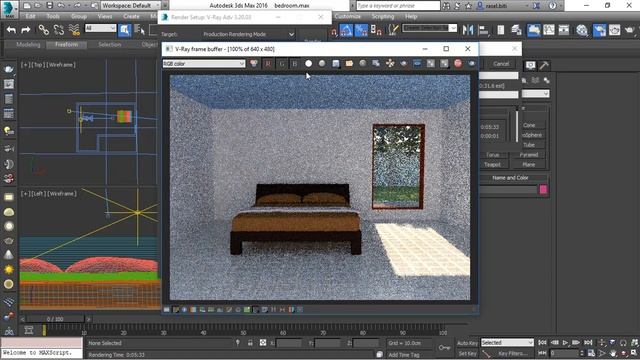Click the sun icon in left sidebar
This screenshot has width=640, height=360.
pyautogui.click(x=9, y=269)
